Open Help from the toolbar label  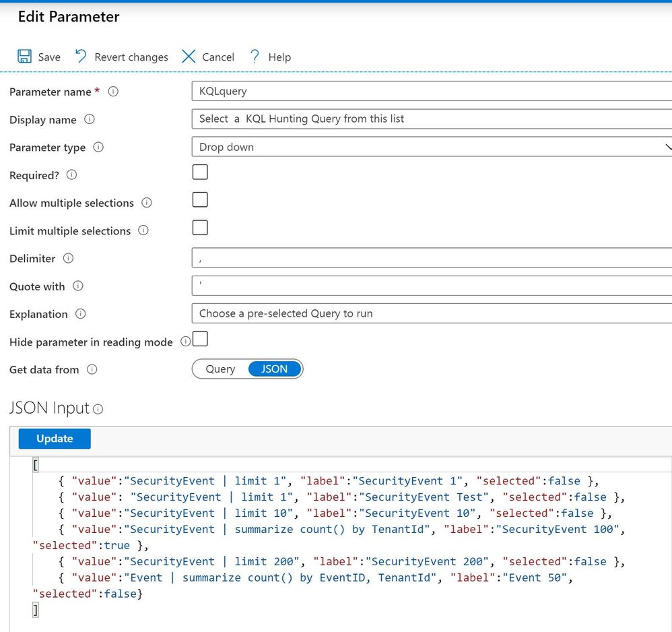279,57
